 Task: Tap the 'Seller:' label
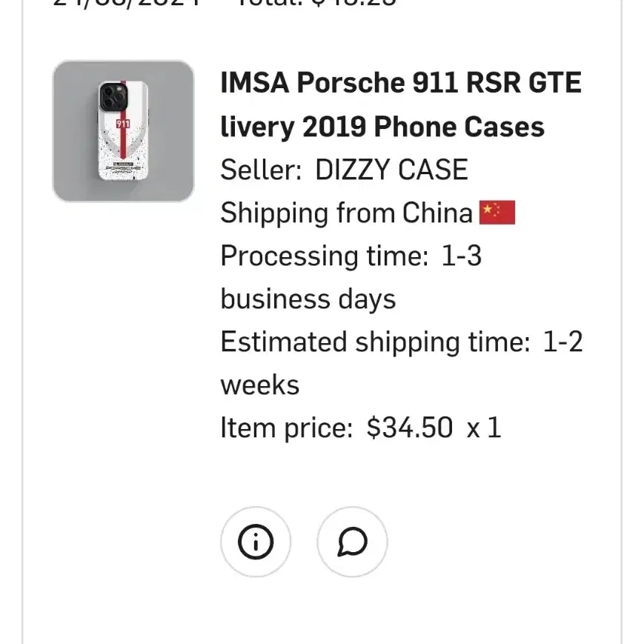point(261,169)
